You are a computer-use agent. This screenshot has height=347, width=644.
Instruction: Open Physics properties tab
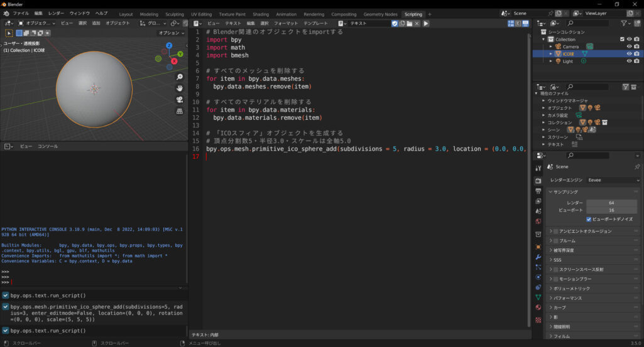538,277
